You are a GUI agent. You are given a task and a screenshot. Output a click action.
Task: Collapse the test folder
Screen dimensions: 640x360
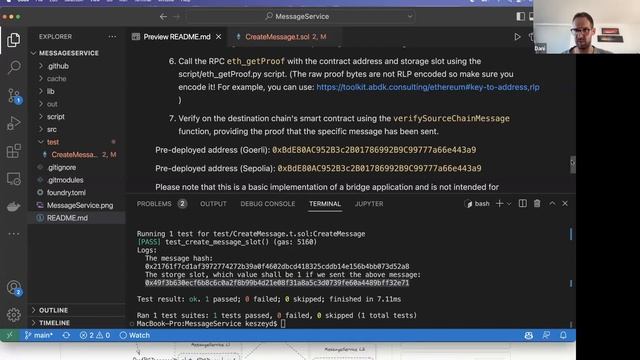77,142
